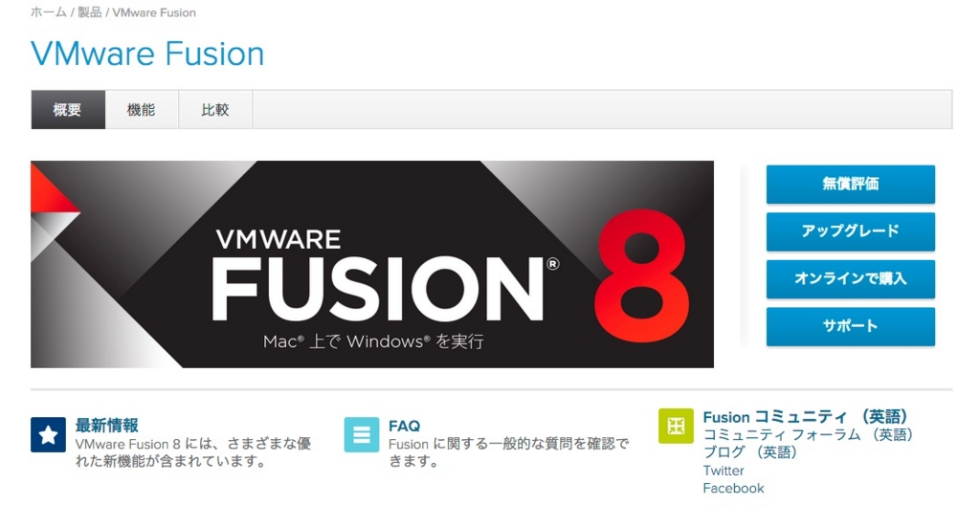This screenshot has width=980, height=527.
Task: Go to ホーム in the breadcrumb
Action: tap(49, 12)
